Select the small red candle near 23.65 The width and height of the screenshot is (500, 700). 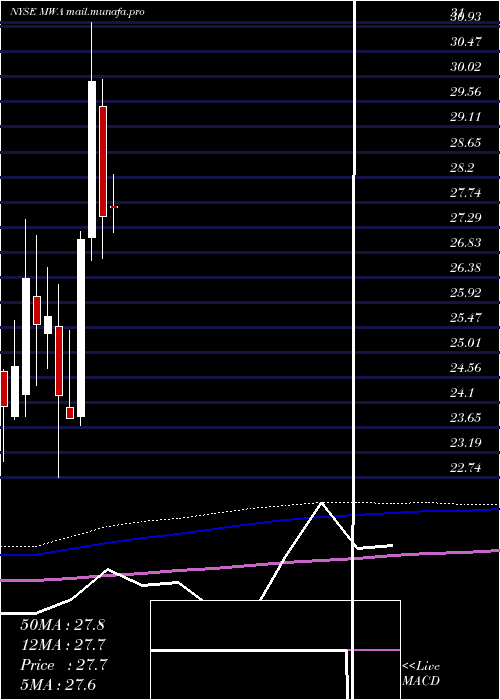pyautogui.click(x=70, y=413)
